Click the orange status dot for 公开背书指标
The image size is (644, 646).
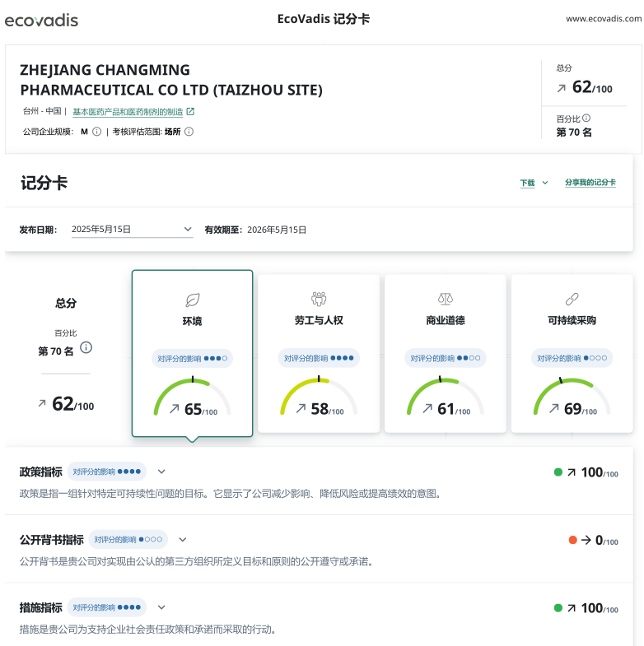[572, 540]
